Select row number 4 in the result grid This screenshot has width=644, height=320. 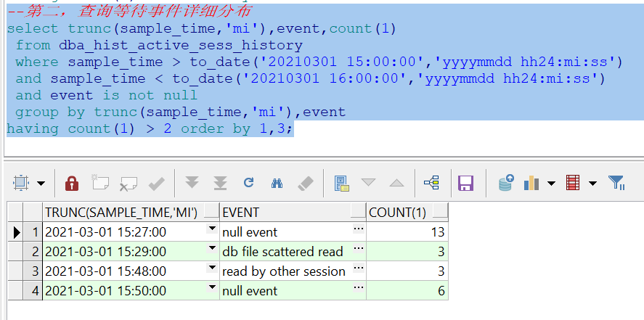pos(33,290)
